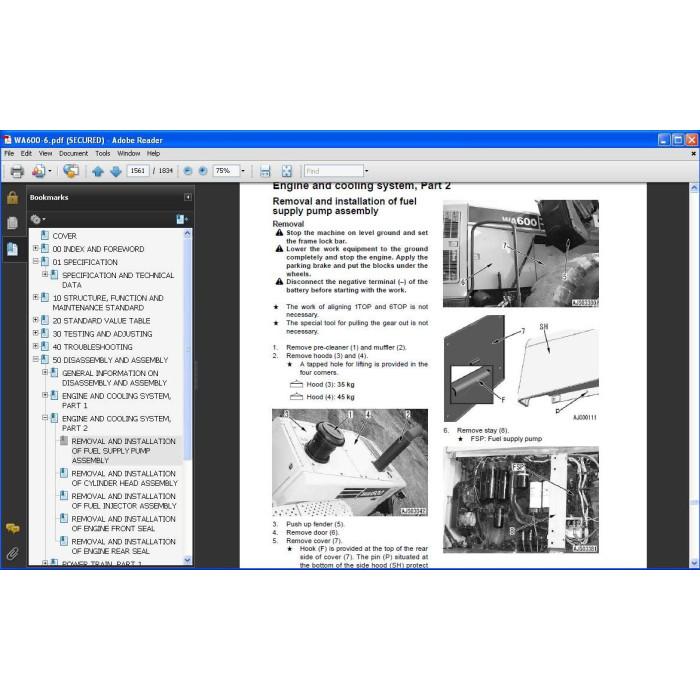Click document scroll down arrow

[694, 563]
